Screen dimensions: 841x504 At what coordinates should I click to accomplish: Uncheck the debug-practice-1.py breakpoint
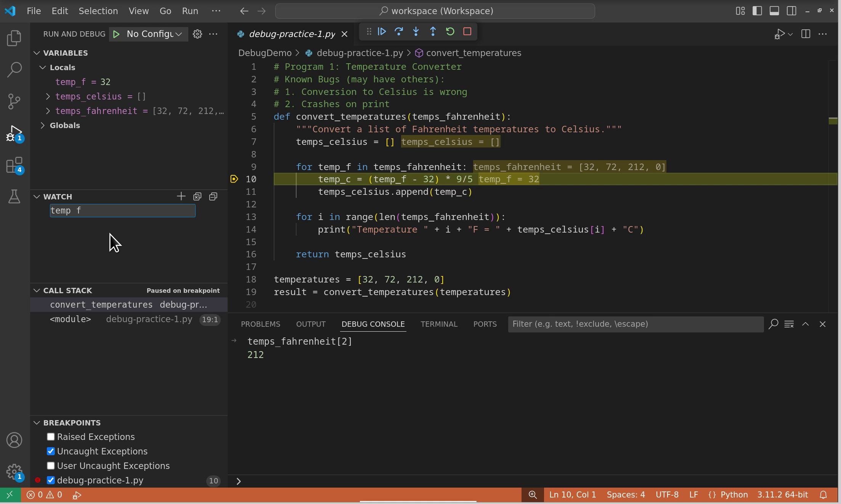51,480
